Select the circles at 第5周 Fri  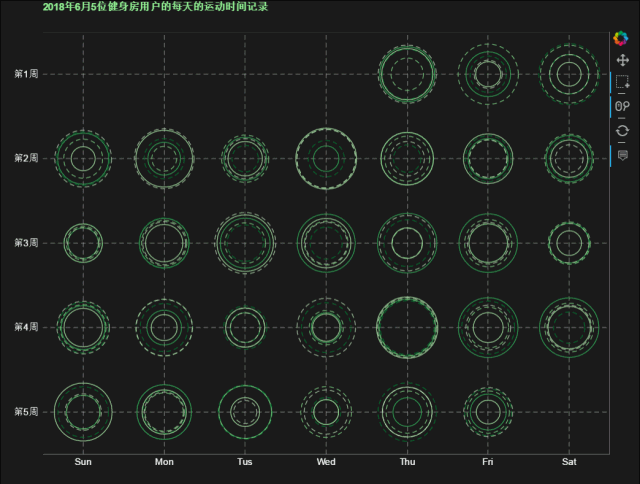click(x=488, y=412)
